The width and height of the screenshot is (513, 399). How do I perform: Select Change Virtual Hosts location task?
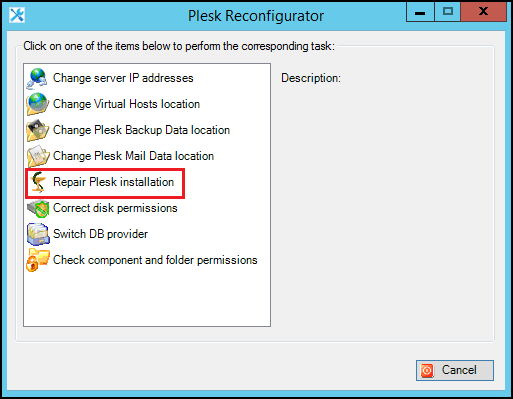point(126,104)
